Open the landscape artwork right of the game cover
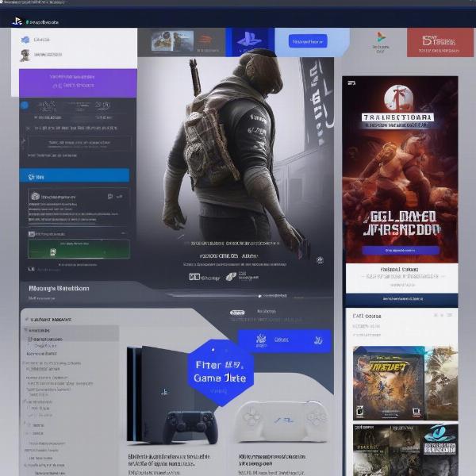Image resolution: width=476 pixels, height=476 pixels. [441, 383]
